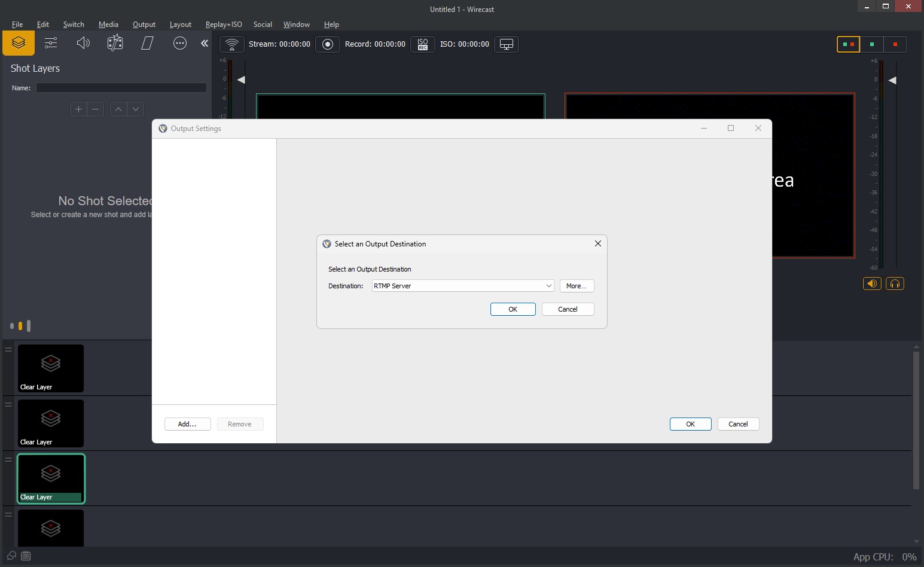
Task: Switch to the preview-and-live dual layout
Action: [848, 44]
